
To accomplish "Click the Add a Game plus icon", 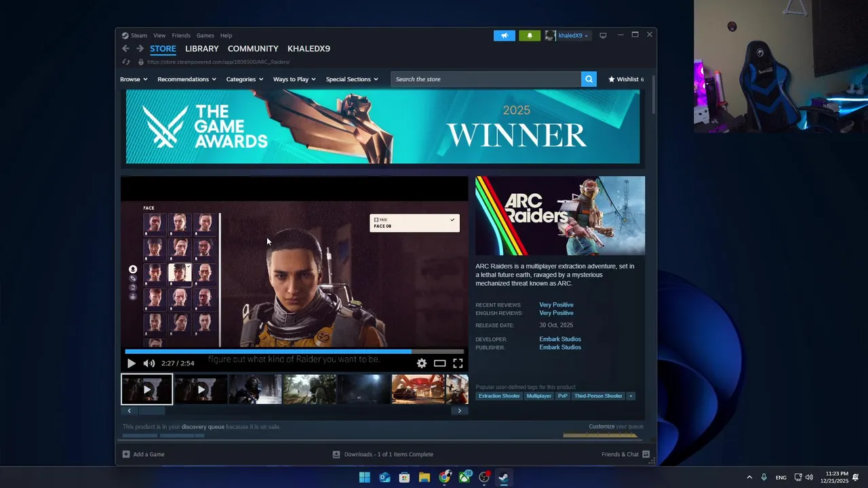I will coord(126,454).
